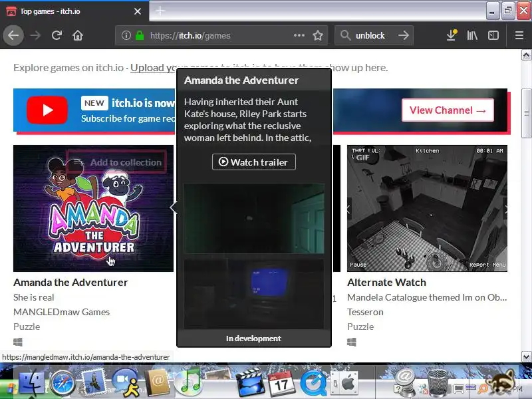Open the MANGLEDmaw Games developer page
Image resolution: width=532 pixels, height=399 pixels.
pos(61,312)
